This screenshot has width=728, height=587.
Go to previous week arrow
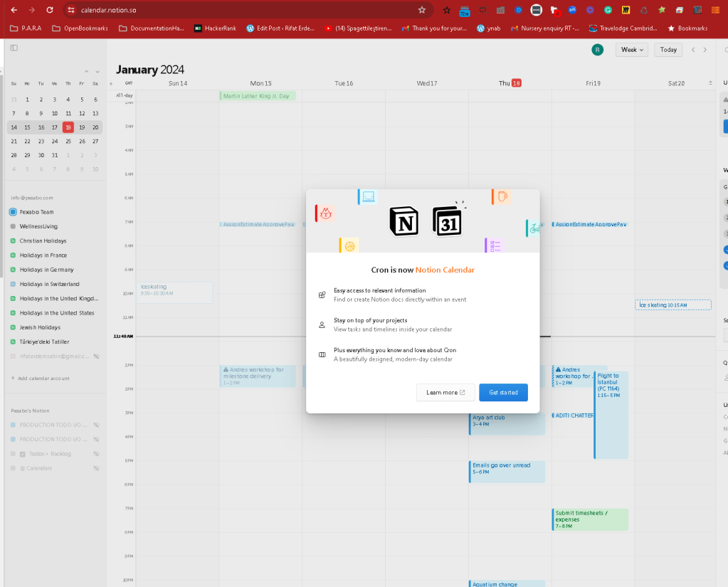pyautogui.click(x=693, y=50)
